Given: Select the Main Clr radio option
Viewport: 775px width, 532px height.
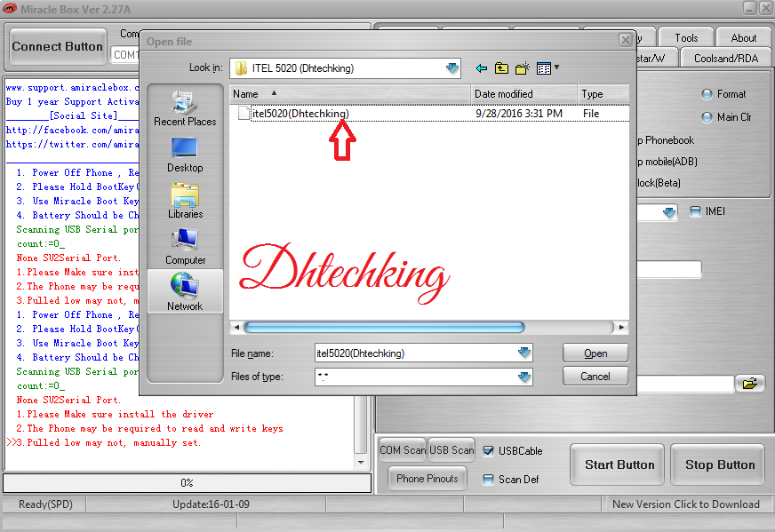Looking at the screenshot, I should [x=707, y=117].
